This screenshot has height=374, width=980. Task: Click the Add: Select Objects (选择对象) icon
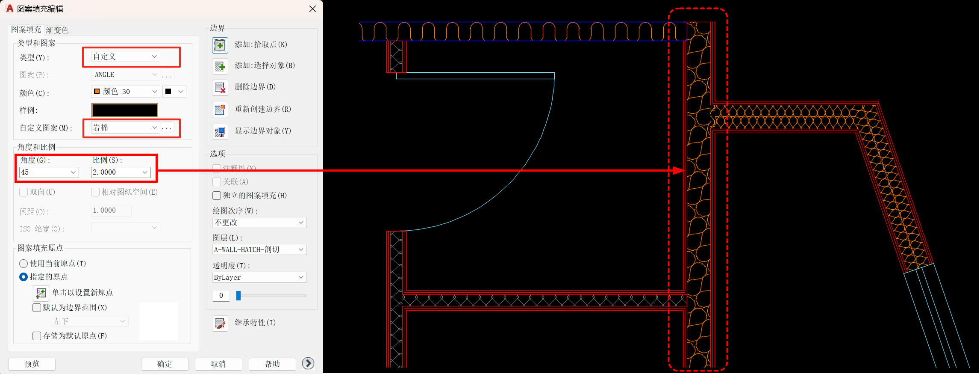coord(220,66)
